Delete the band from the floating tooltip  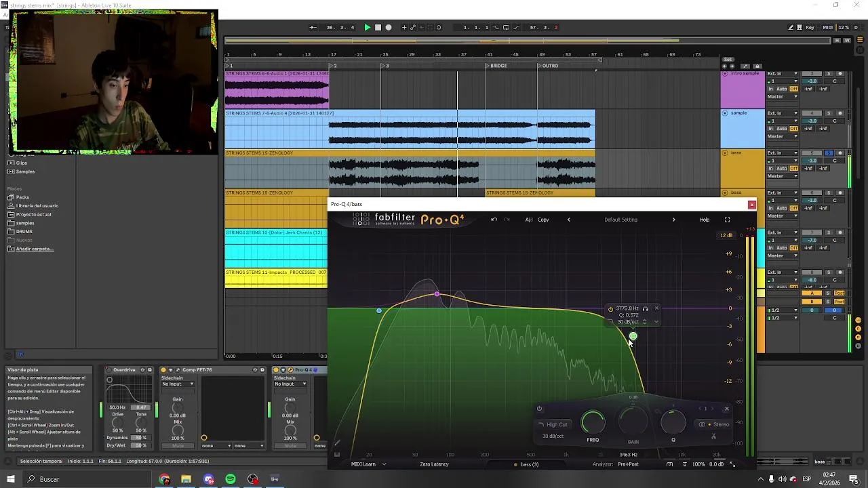[x=656, y=309]
